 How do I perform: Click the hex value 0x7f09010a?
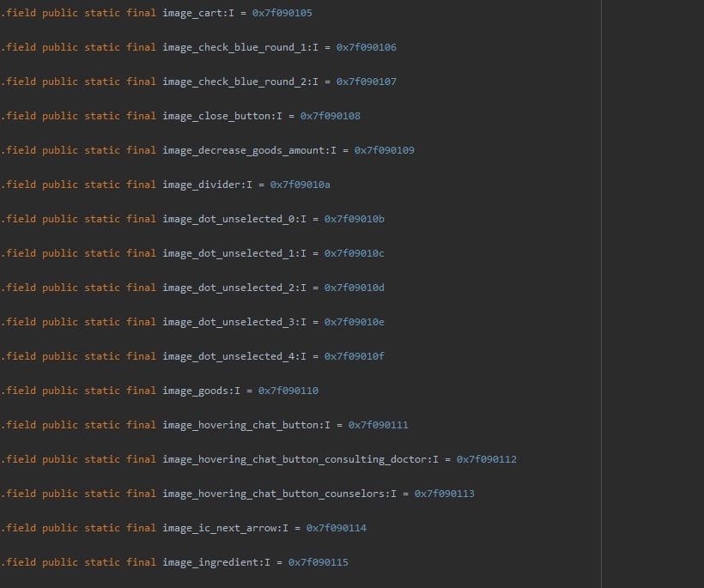[x=300, y=185]
